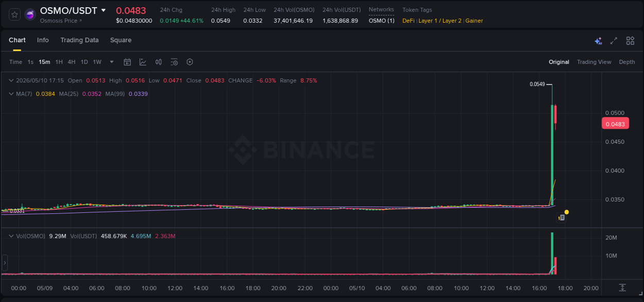Expand chart to fullscreen

pos(614,41)
